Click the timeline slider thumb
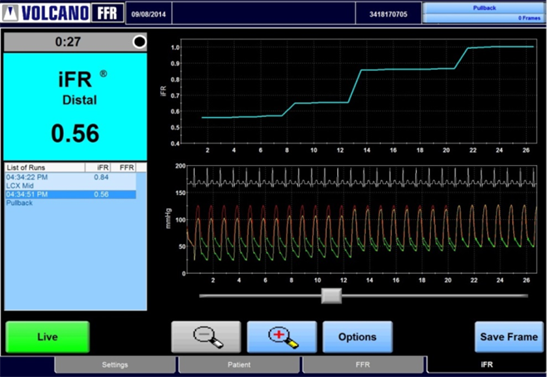Screen dimensions: 547x377 [331, 296]
